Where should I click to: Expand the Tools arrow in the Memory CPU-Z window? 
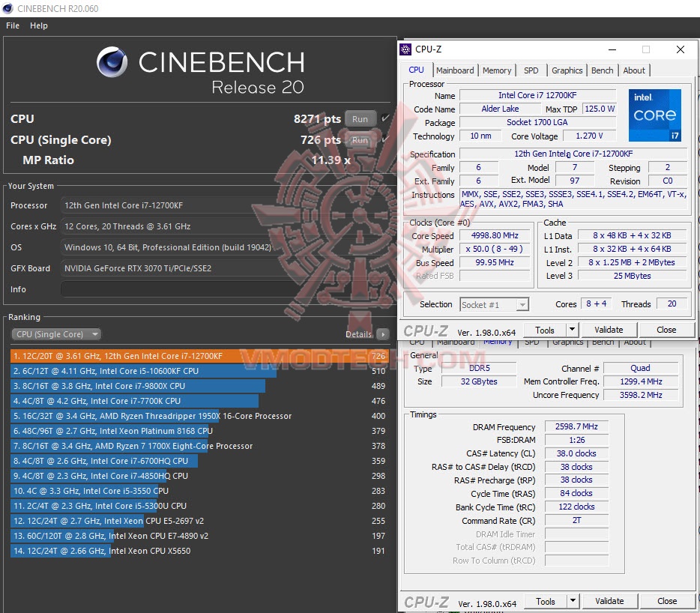point(573,601)
